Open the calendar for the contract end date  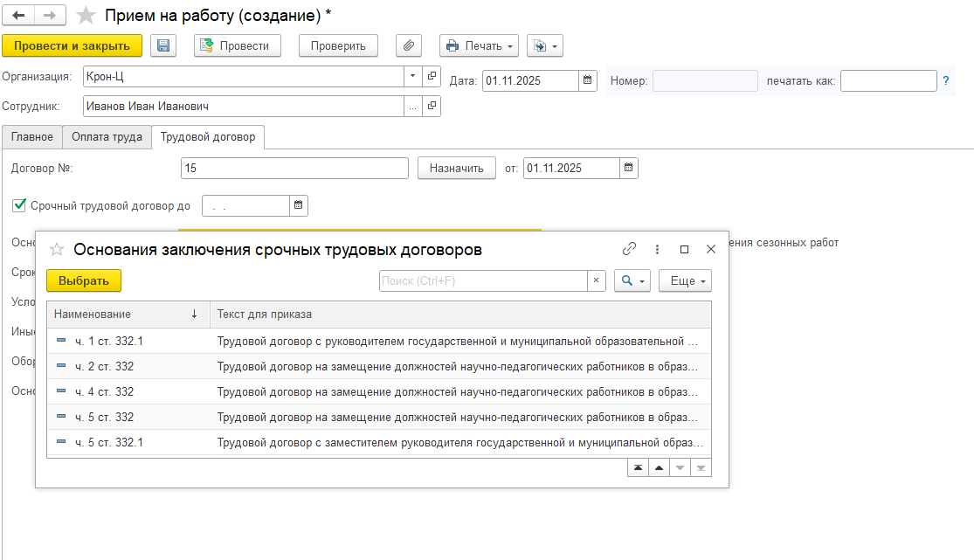[298, 205]
